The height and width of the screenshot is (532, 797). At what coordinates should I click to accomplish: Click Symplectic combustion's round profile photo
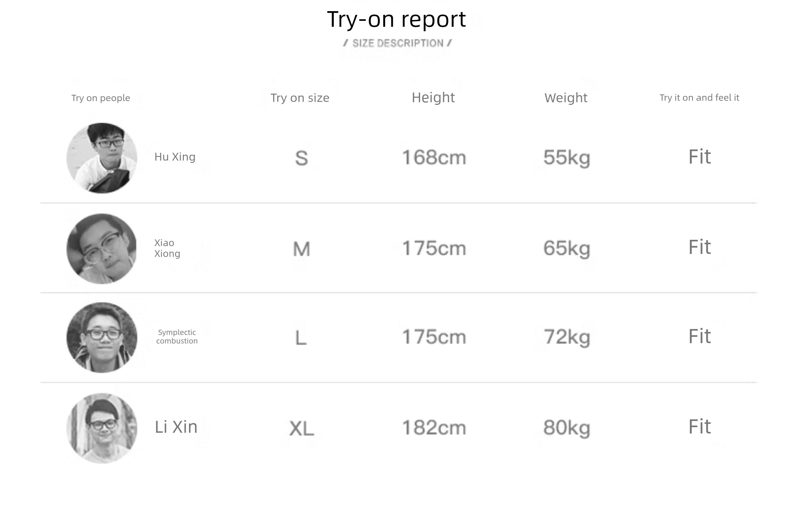[102, 338]
